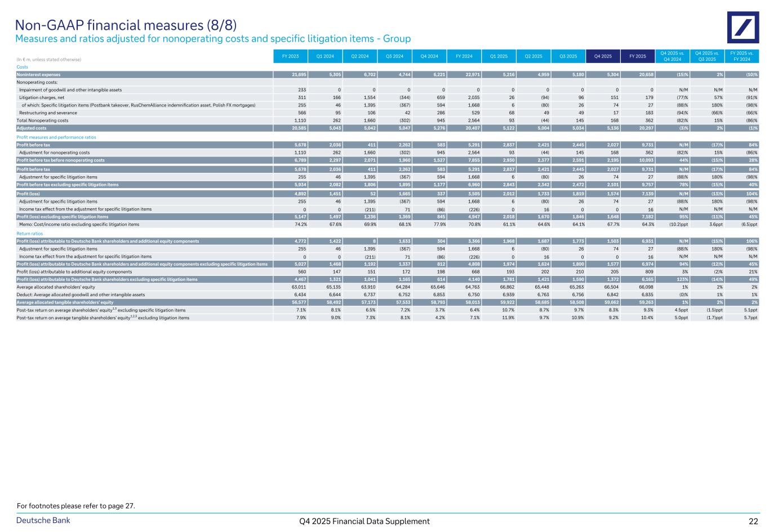Image resolution: width=769 pixels, height=532 pixels.
Task: Select the Litigation charges, net row label
Action: coord(42,97)
